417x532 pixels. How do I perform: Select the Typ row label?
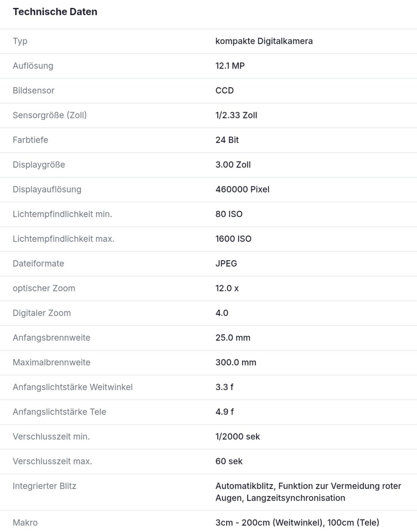click(20, 41)
